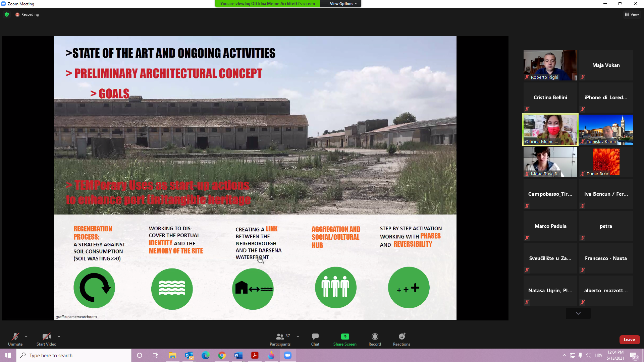The image size is (644, 362).
Task: Expand video options arrow beside Start Video
Action: [59, 337]
